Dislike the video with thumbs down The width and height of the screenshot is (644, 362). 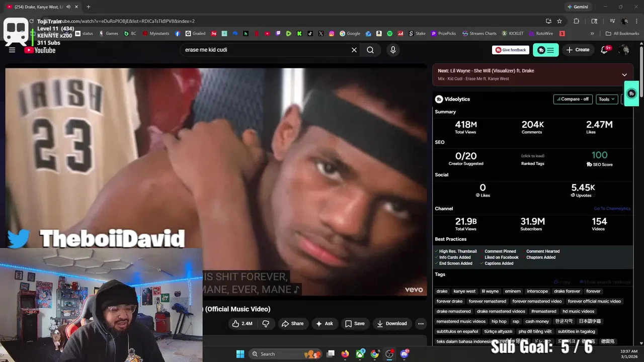pyautogui.click(x=266, y=323)
